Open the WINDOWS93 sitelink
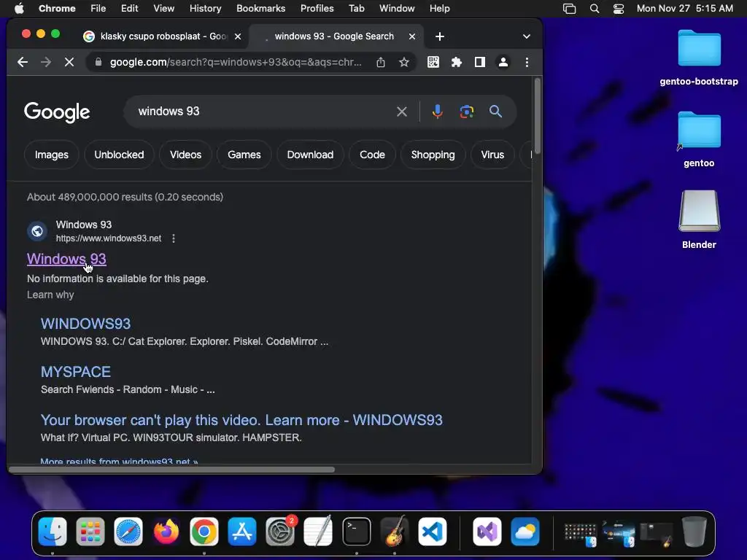 pyautogui.click(x=86, y=324)
